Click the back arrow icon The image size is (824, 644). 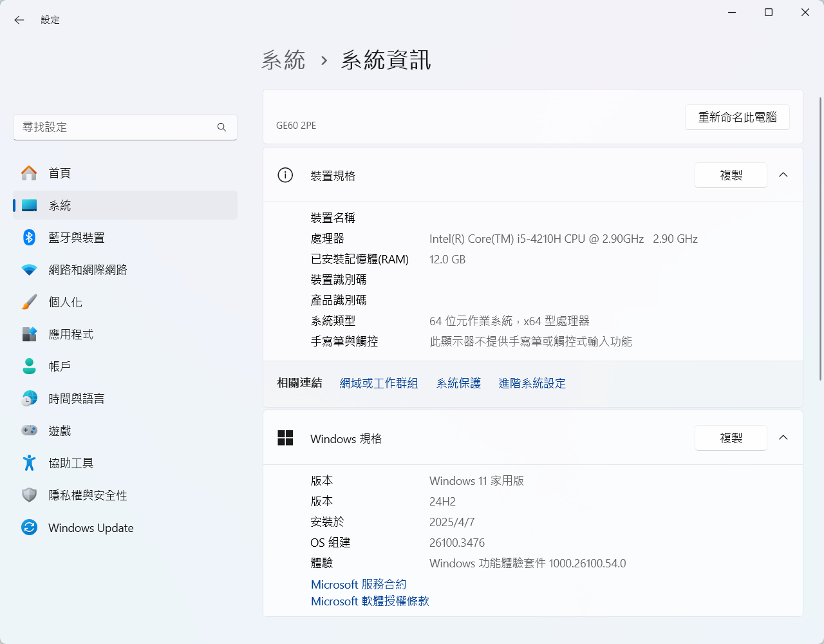click(x=19, y=20)
